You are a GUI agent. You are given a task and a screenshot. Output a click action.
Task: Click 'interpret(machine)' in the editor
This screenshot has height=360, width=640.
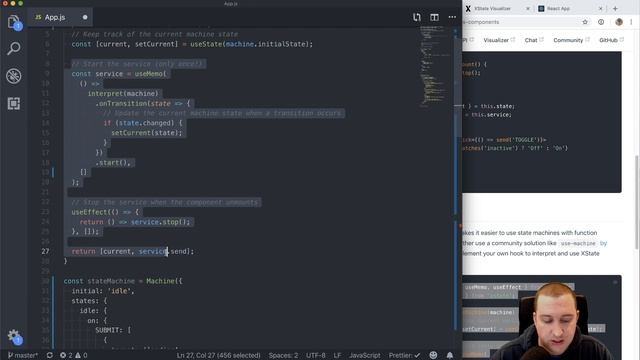pos(123,93)
